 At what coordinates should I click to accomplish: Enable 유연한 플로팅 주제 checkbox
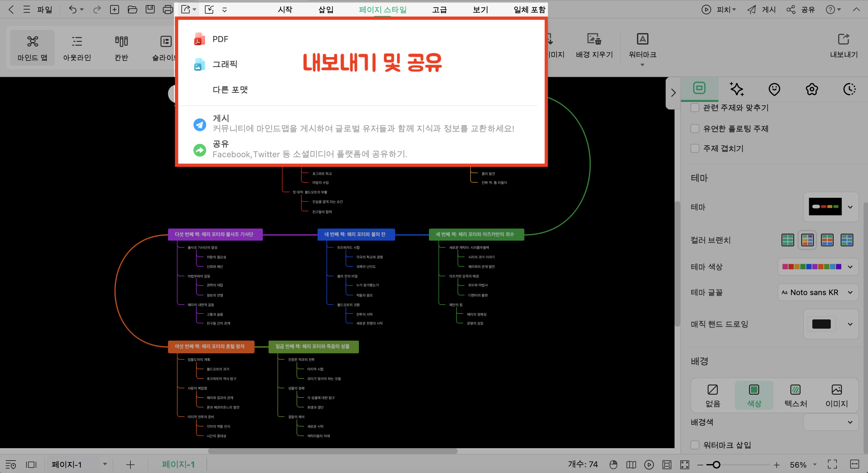pyautogui.click(x=695, y=129)
